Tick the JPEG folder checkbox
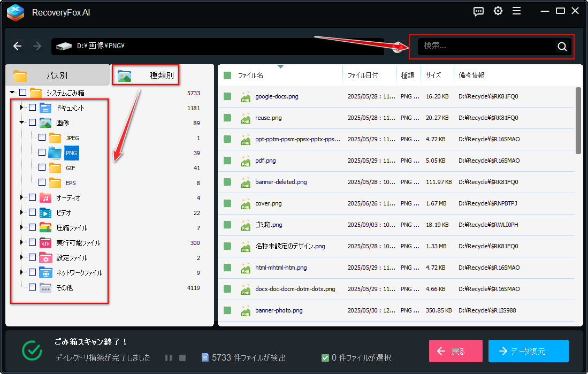 [x=42, y=138]
